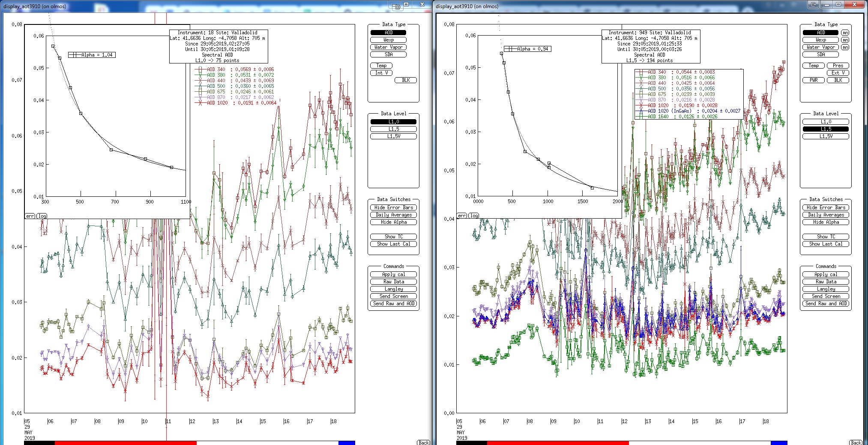
Task: Click the AOD 340 legend entry reading 0.0569
Action: (x=234, y=69)
